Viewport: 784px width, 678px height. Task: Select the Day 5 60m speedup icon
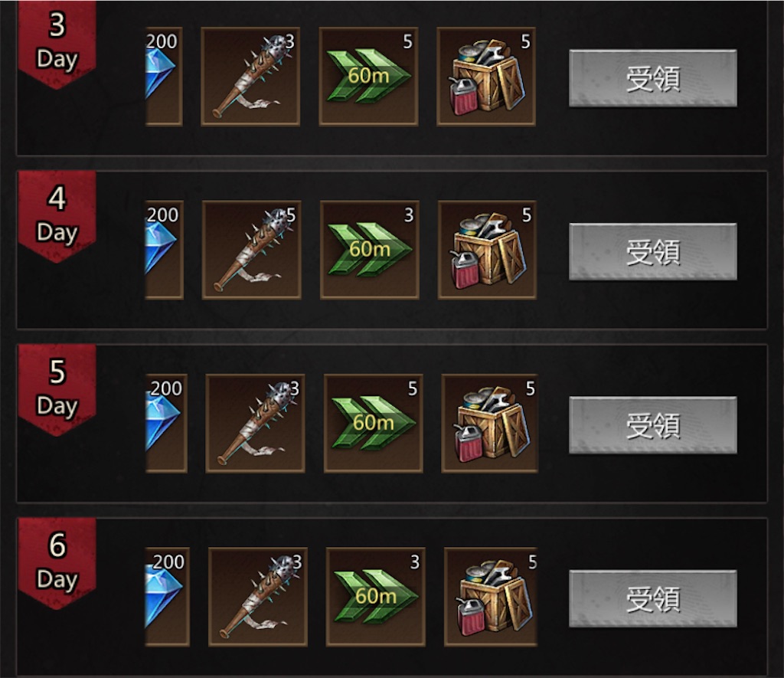click(374, 424)
